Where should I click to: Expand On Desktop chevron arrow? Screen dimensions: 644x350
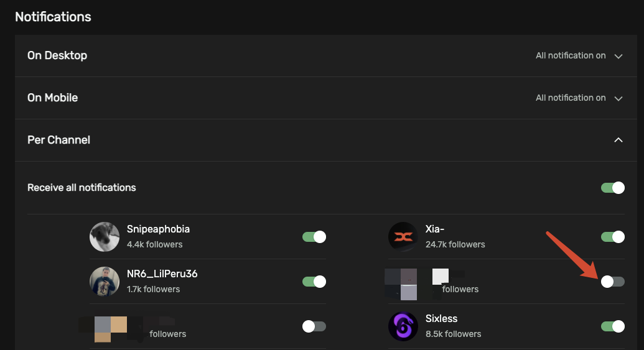618,56
